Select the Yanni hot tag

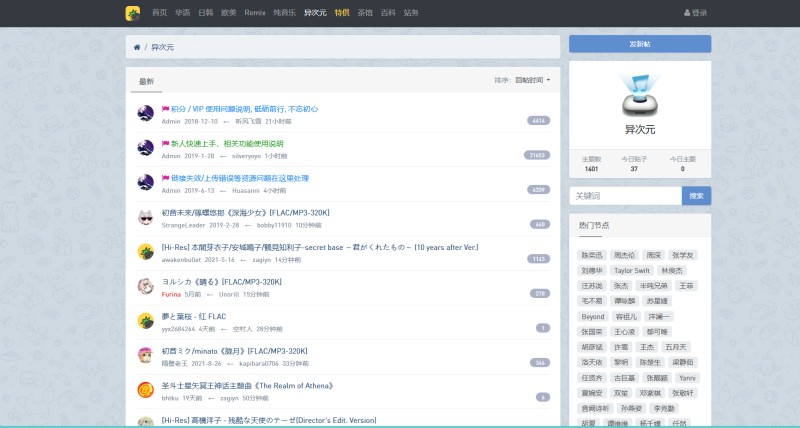tap(687, 377)
